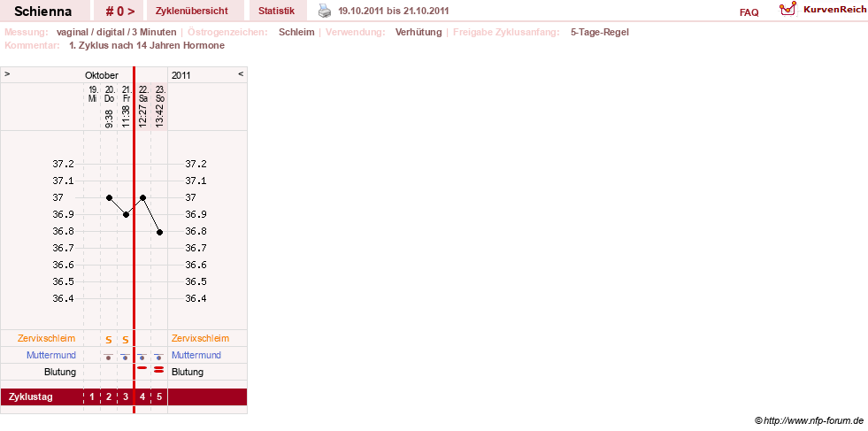This screenshot has width=868, height=431.
Task: Click Zyklustag number 1
Action: 92,396
